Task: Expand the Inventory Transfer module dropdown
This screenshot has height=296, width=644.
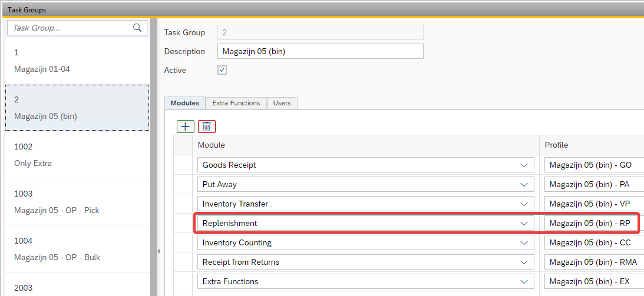Action: tap(524, 204)
